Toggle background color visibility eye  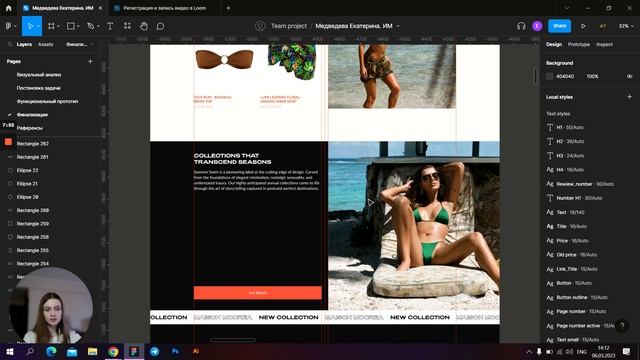tap(629, 76)
